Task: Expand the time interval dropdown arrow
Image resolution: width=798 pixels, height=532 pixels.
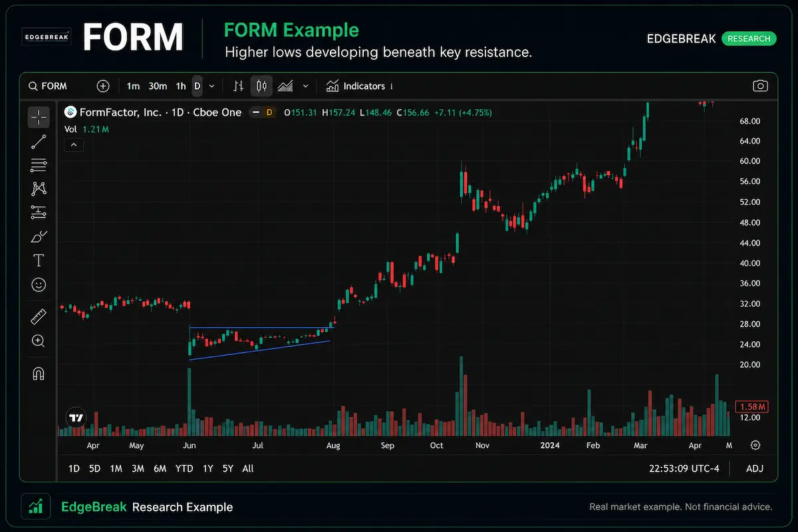Action: (211, 86)
